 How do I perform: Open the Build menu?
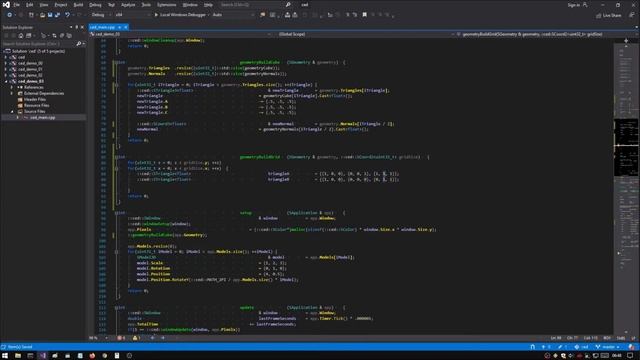(78, 5)
